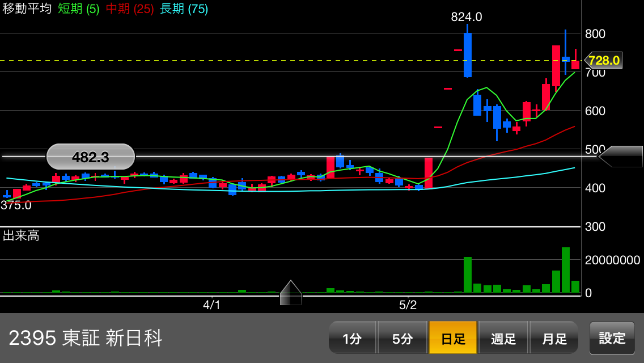Switch to the 1分 chart interval
The image size is (644, 363).
pyautogui.click(x=352, y=338)
